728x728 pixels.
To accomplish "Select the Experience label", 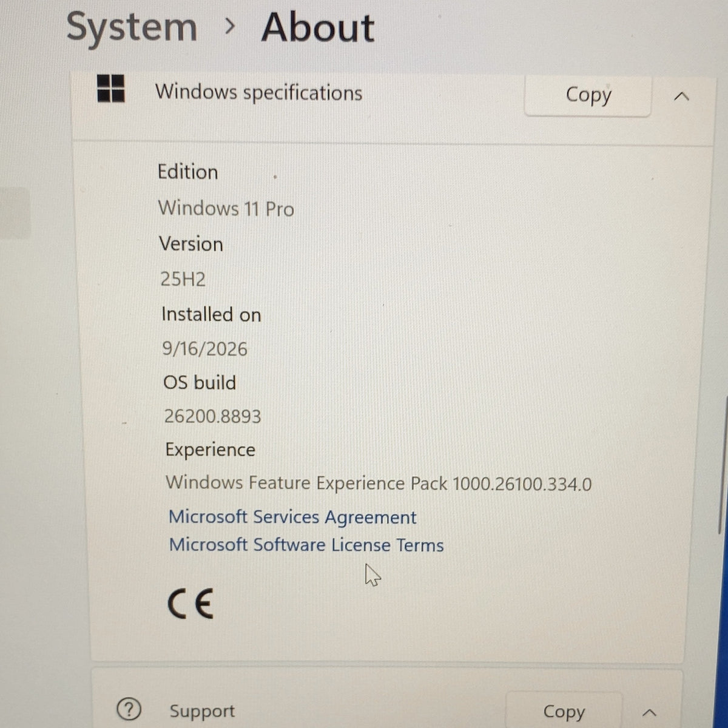I will 211,450.
